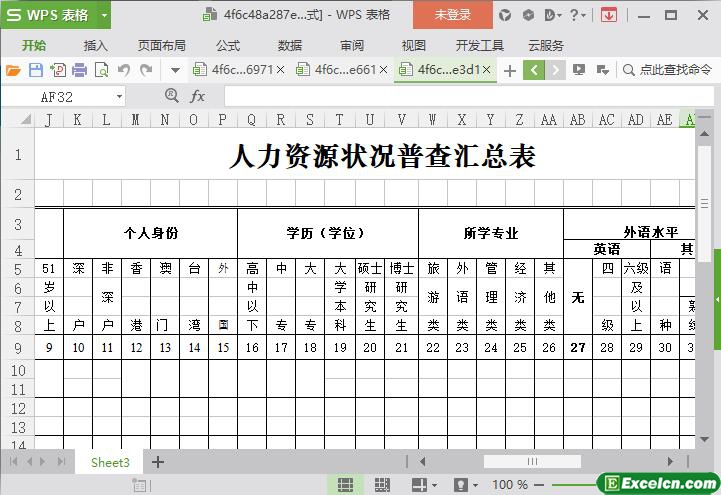Click the select-all corner triangle

point(26,120)
